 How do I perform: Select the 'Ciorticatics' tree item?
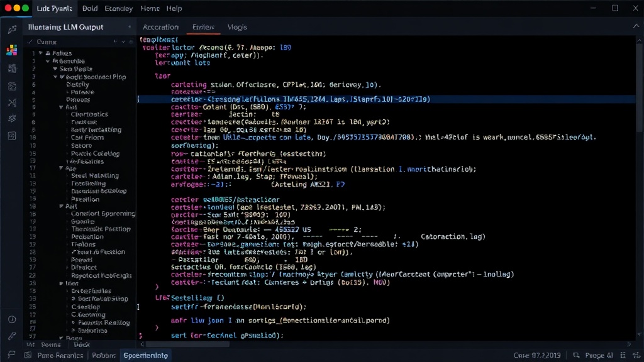(x=89, y=114)
